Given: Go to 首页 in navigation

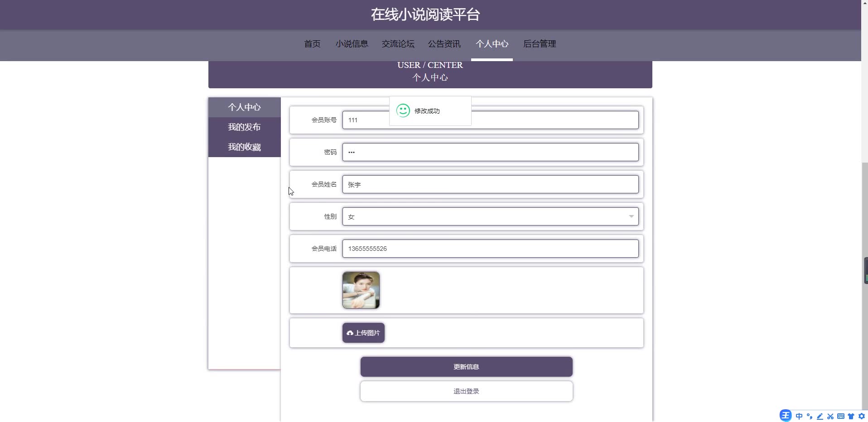Looking at the screenshot, I should click(312, 44).
